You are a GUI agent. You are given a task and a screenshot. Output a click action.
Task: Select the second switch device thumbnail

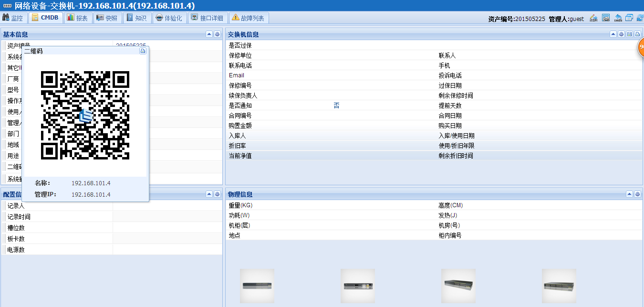pyautogui.click(x=358, y=286)
